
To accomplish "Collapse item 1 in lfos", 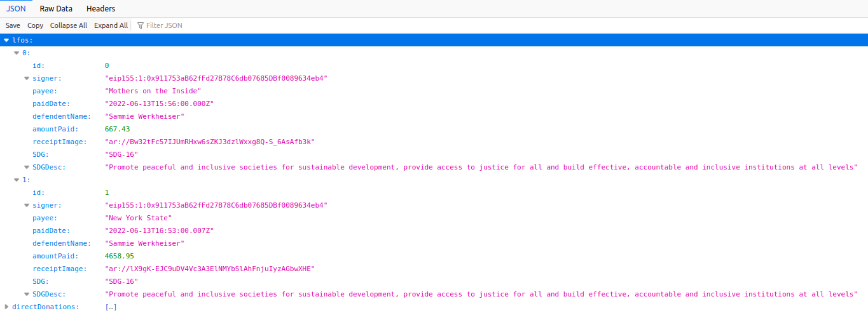I will click(x=17, y=180).
